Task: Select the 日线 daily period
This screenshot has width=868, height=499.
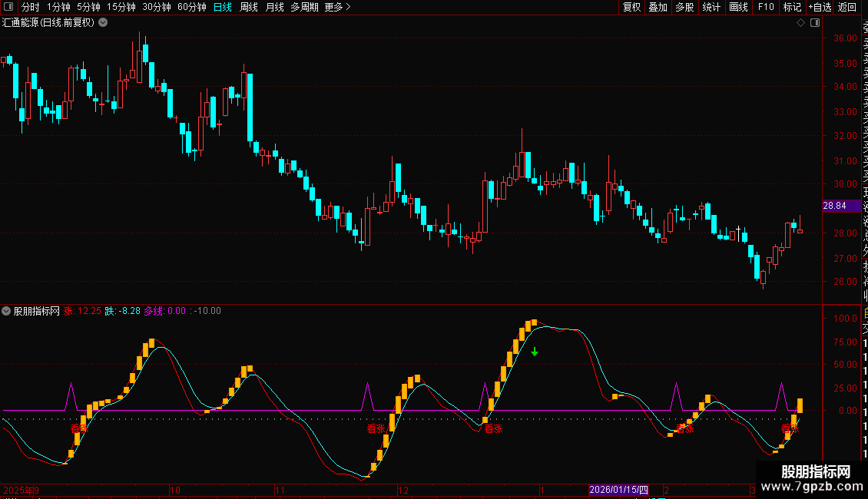Action: tap(223, 7)
